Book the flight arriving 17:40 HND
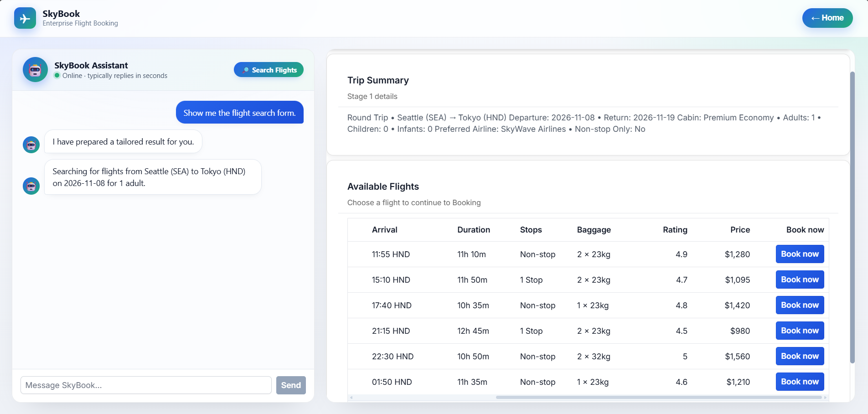Viewport: 868px width, 414px height. coord(800,305)
